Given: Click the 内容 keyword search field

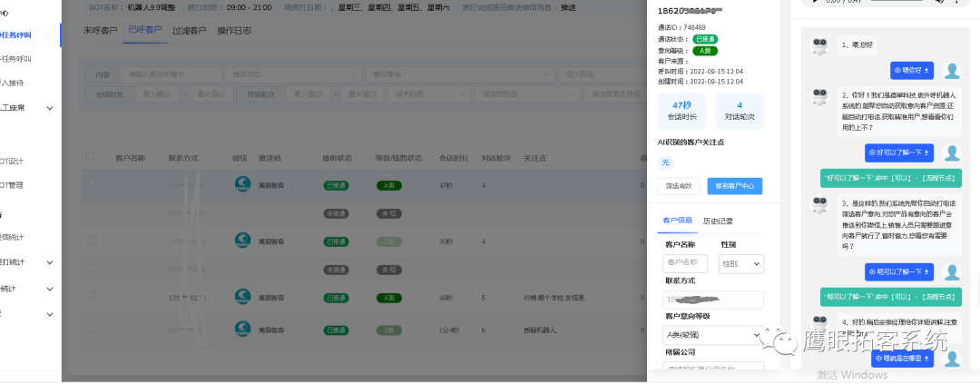Looking at the screenshot, I should (x=171, y=74).
